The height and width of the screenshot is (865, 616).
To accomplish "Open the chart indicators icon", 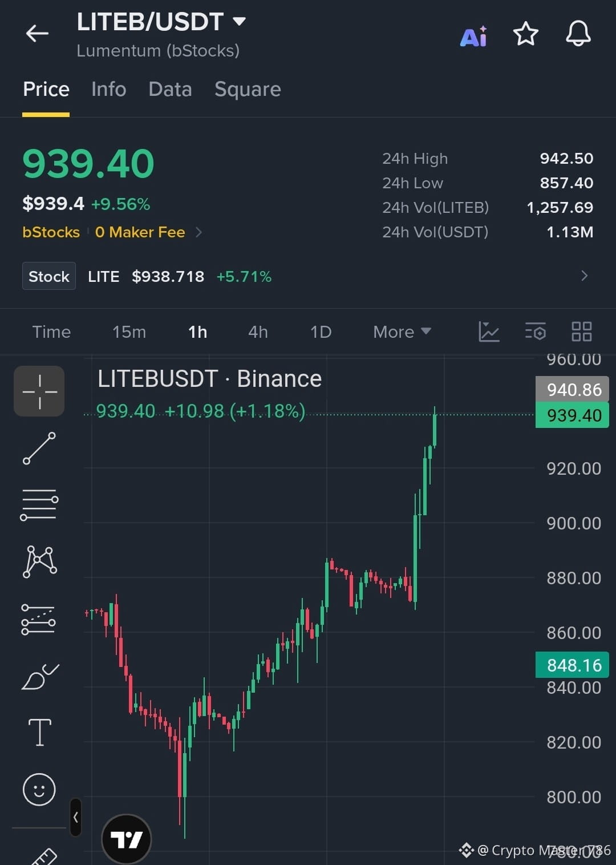I will coord(489,332).
